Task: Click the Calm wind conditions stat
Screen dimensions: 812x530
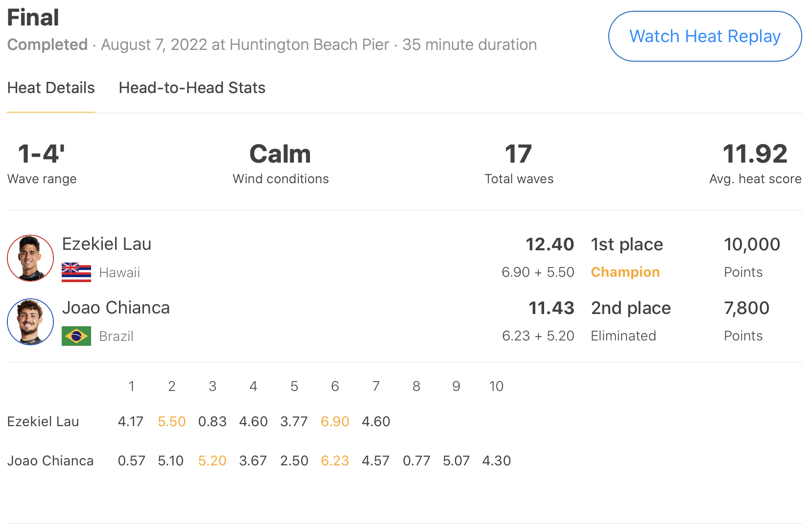Action: (280, 154)
